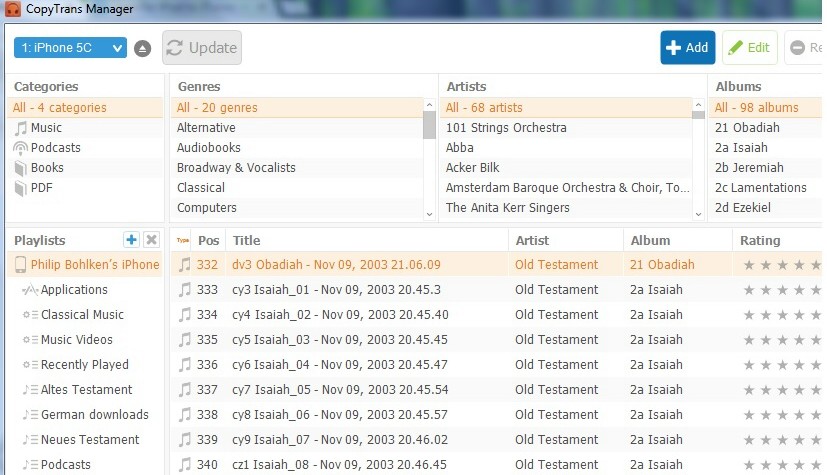Select track dv3 Obadiah
827x475 pixels.
pyautogui.click(x=336, y=265)
